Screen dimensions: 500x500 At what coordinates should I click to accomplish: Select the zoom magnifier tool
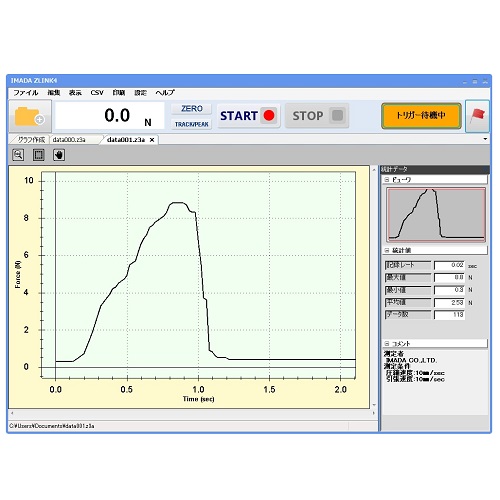[x=18, y=155]
